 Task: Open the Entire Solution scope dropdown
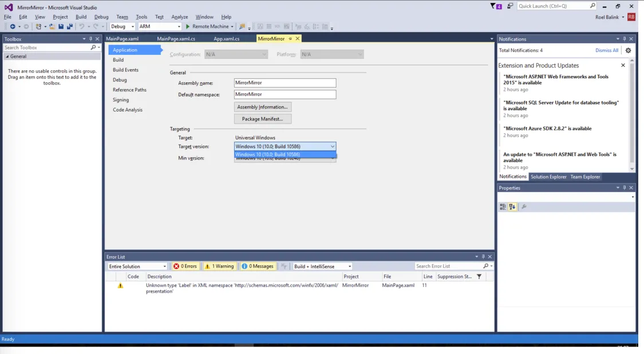pos(137,267)
